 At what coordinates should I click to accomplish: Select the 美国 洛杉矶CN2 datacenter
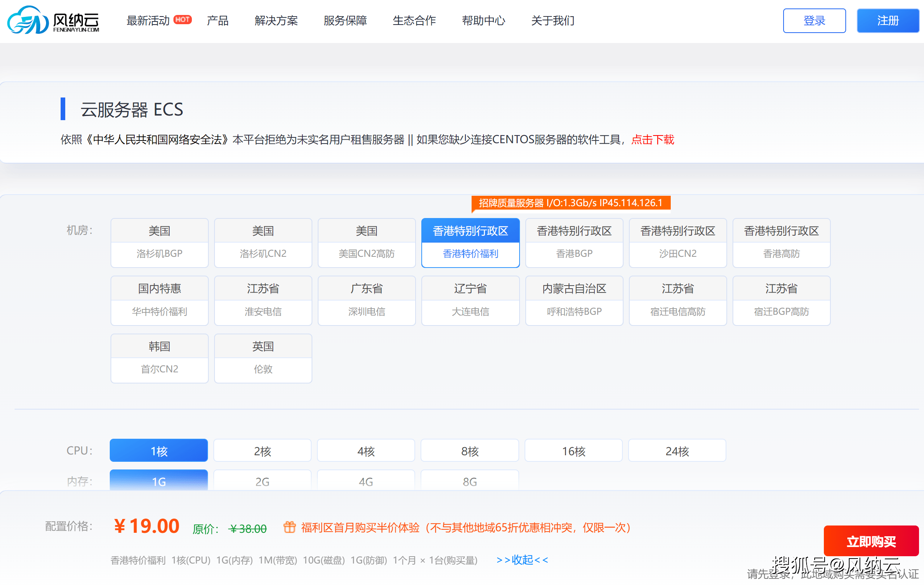263,243
